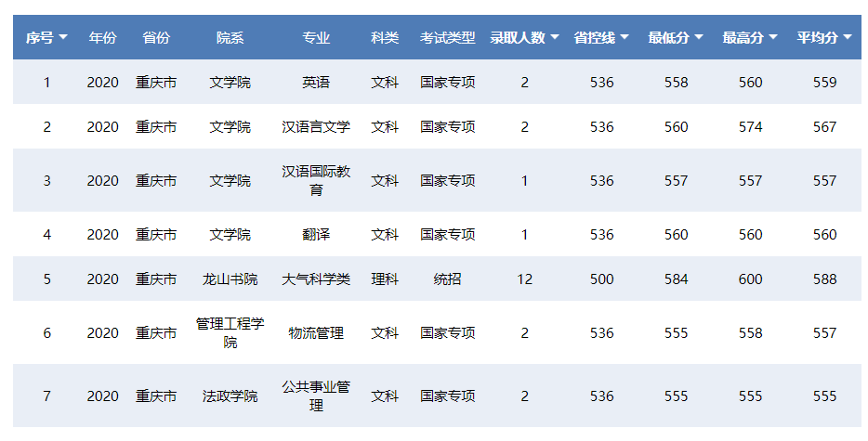The image size is (868, 441).
Task: Select the 汉语国际教育 major cell
Action: point(316,180)
